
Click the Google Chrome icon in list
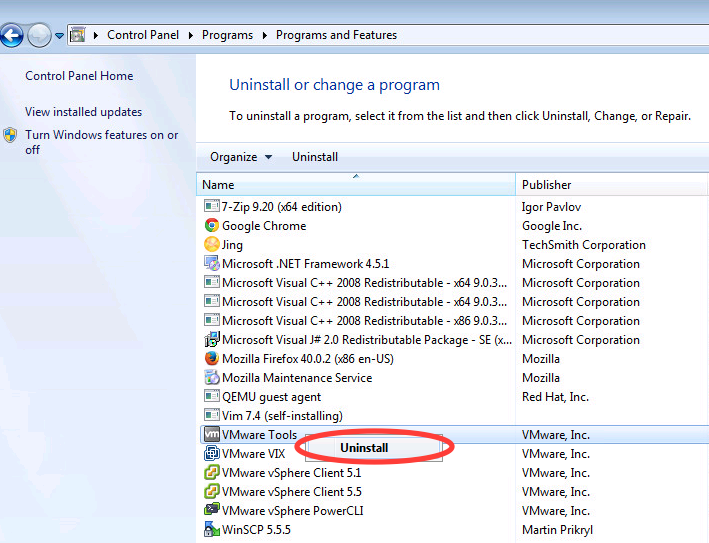pos(211,226)
